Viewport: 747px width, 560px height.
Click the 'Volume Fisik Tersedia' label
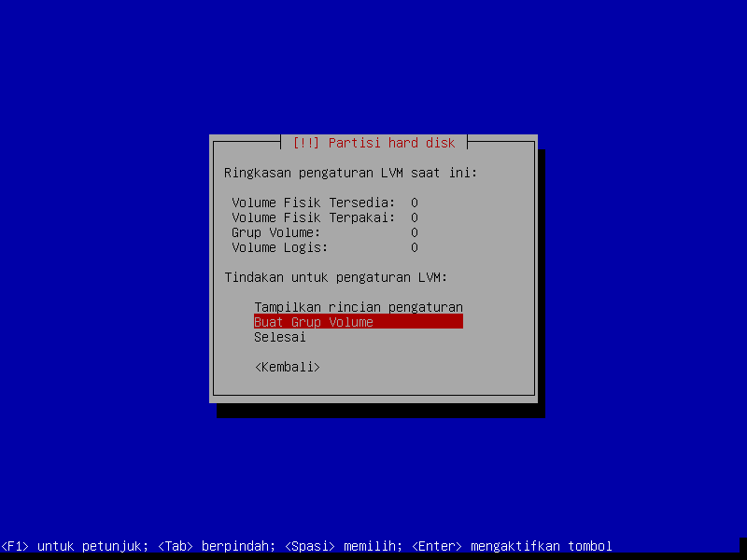click(x=313, y=203)
